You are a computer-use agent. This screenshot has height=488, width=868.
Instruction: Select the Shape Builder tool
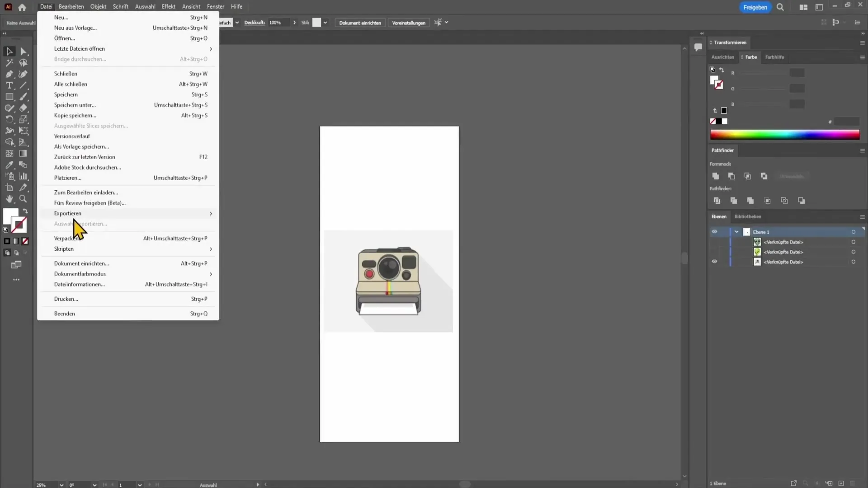pyautogui.click(x=9, y=142)
